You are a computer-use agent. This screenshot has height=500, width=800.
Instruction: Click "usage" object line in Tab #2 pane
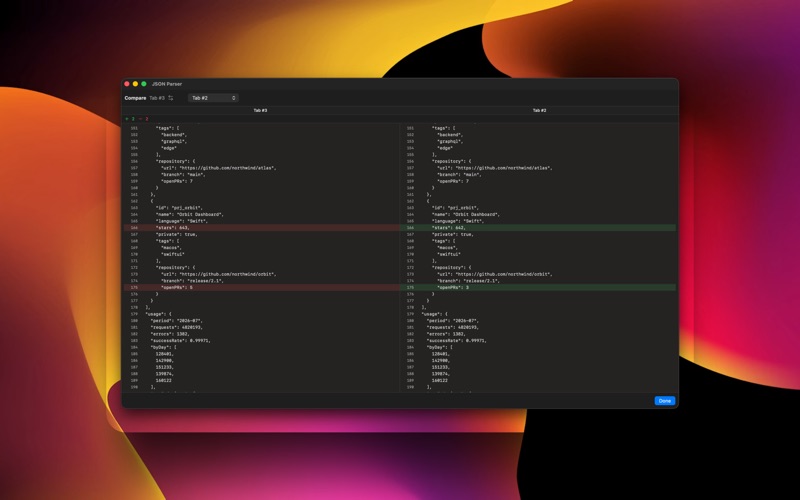pyautogui.click(x=434, y=314)
